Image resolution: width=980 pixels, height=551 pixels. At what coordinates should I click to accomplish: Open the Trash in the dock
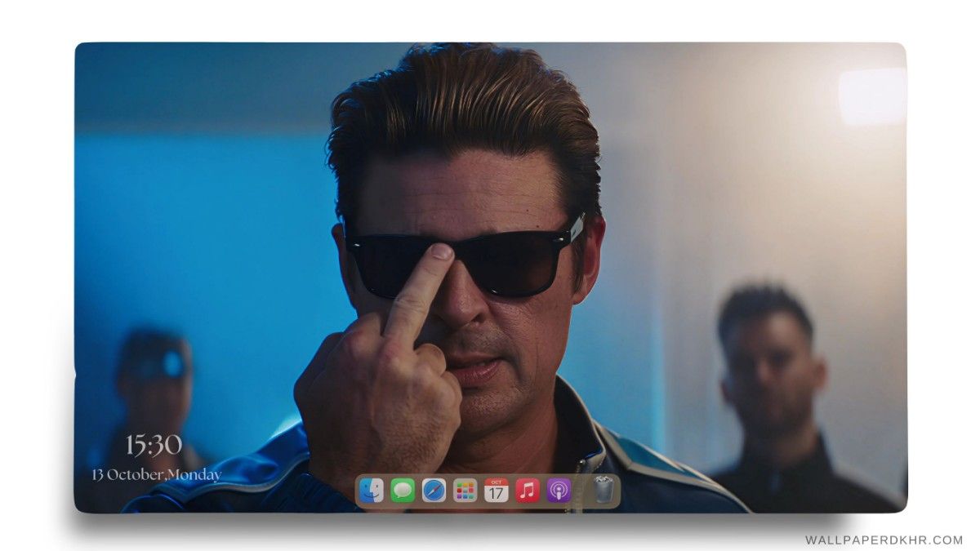pos(603,490)
